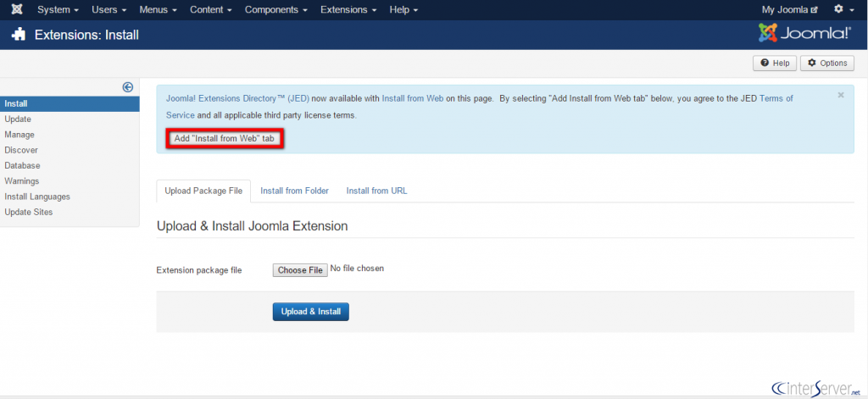The image size is (868, 399).
Task: Dismiss the JED notice with the X
Action: [841, 95]
